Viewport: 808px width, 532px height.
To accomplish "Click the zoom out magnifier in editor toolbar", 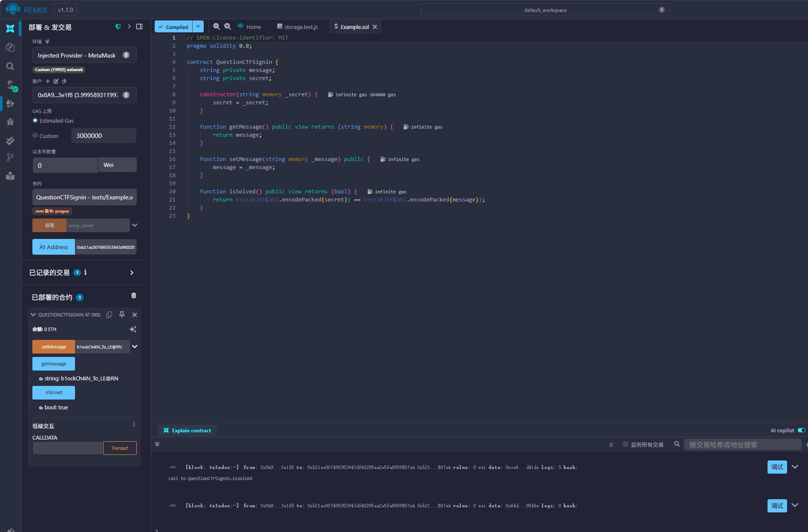I will [216, 26].
